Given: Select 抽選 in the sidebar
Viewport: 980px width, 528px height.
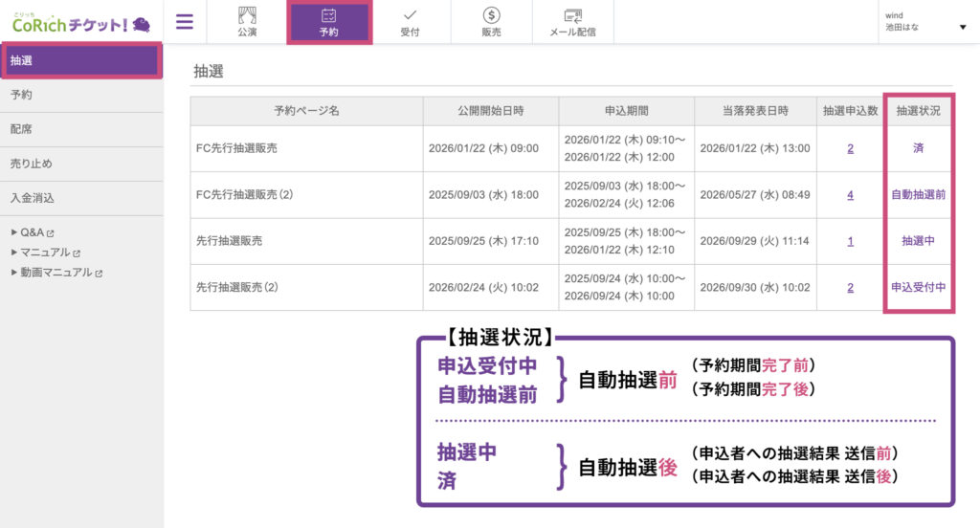Looking at the screenshot, I should tap(80, 61).
